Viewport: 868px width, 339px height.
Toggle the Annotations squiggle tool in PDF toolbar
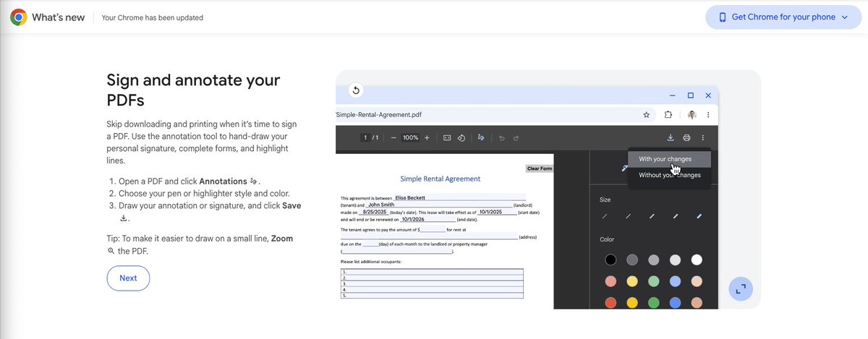pyautogui.click(x=481, y=137)
